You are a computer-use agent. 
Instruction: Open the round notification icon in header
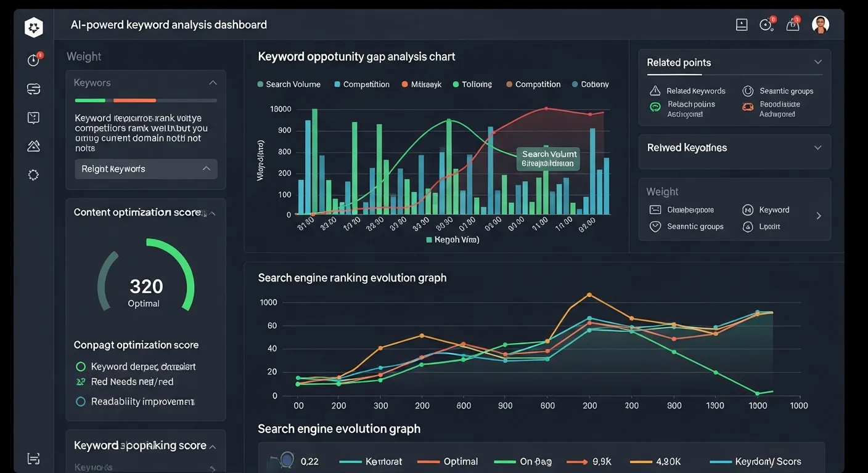(766, 25)
